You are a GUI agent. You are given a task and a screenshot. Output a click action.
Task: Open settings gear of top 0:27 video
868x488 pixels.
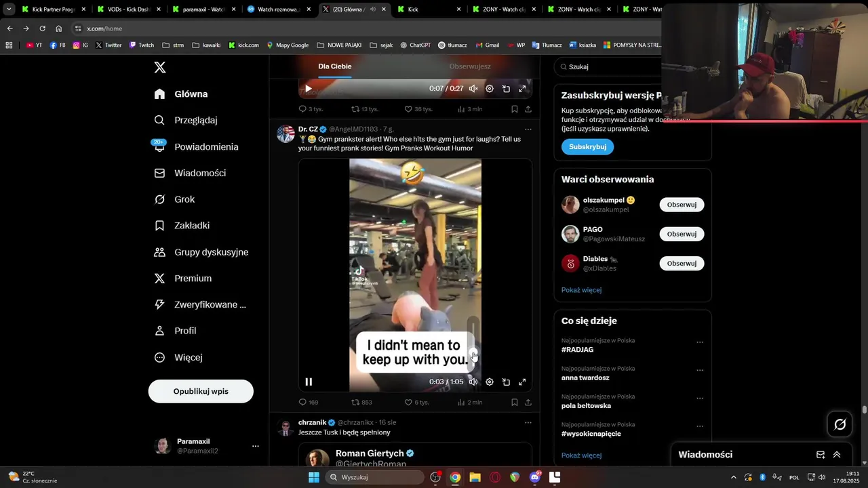490,88
